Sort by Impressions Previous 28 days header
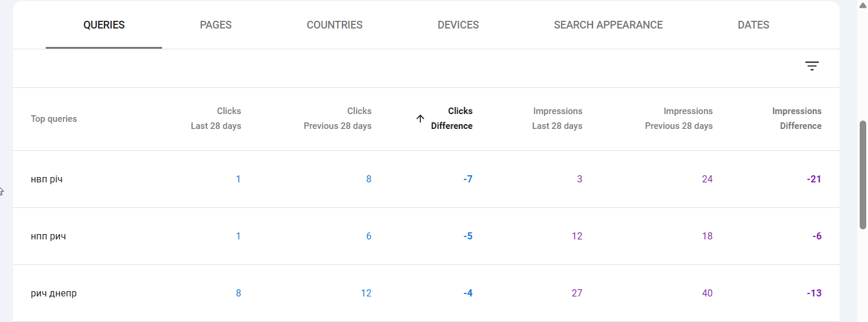Viewport: 868px width, 322px height. (x=679, y=118)
